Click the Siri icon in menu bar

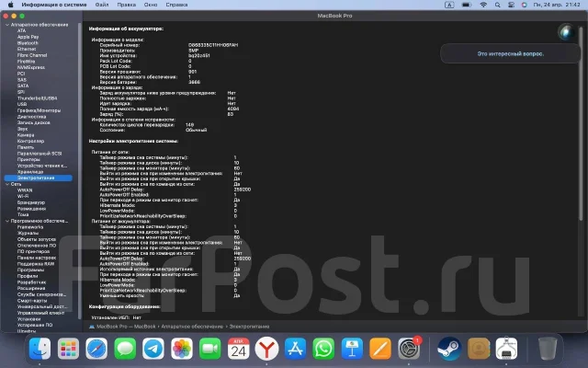pos(525,5)
